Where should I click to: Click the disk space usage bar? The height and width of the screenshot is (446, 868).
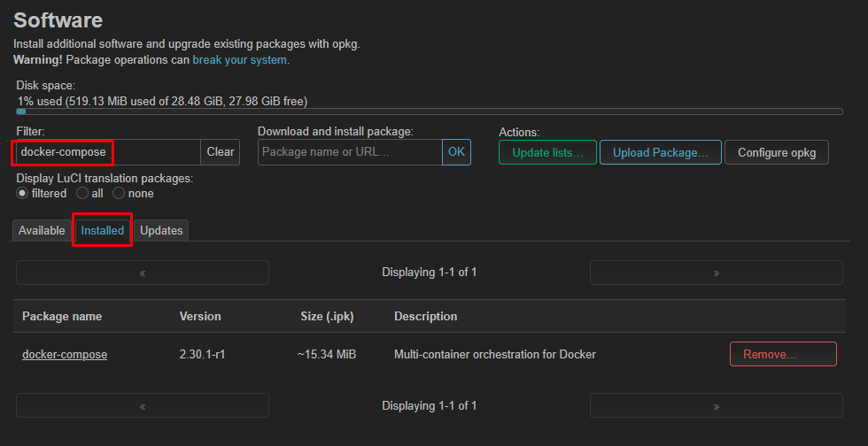[x=430, y=111]
